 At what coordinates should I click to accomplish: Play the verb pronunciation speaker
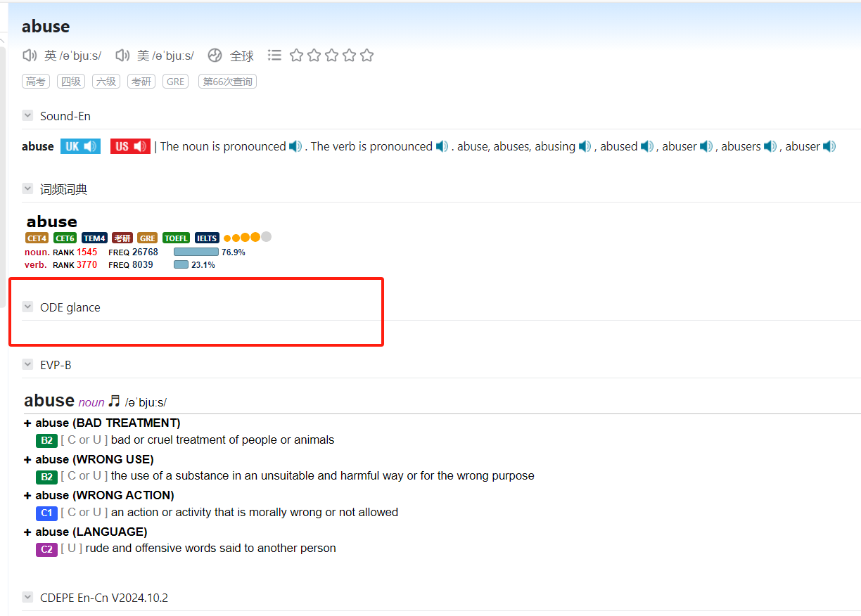coord(442,146)
